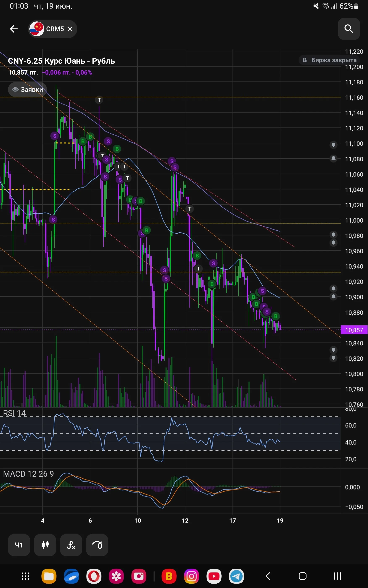Open Telegram from the dock
Image resolution: width=368 pixels, height=588 pixels.
(236, 576)
